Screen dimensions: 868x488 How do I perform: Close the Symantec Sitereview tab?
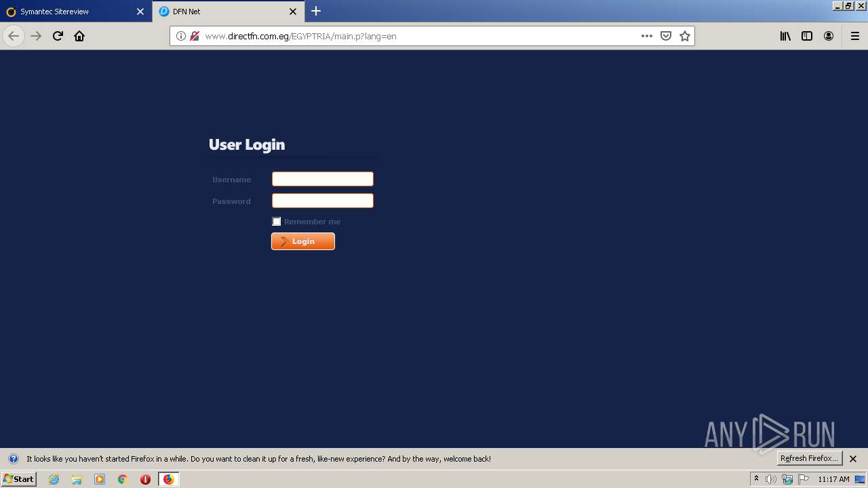point(140,12)
